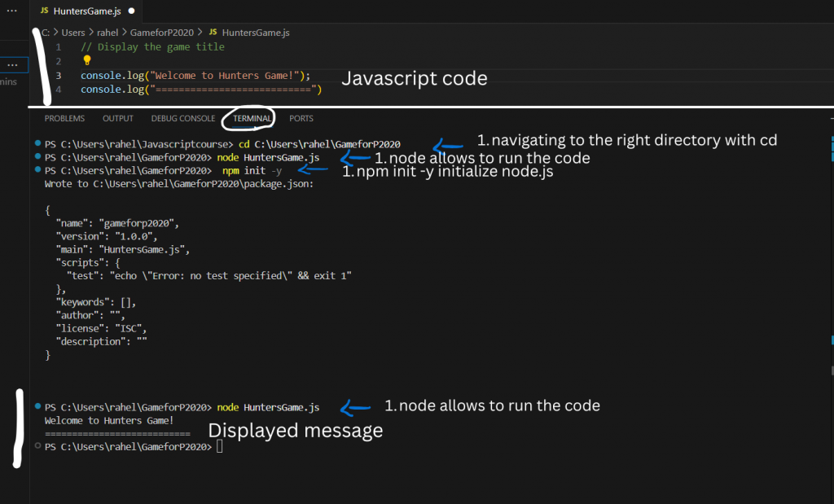The width and height of the screenshot is (834, 504).
Task: Click the lightbulb code action icon
Action: point(86,60)
